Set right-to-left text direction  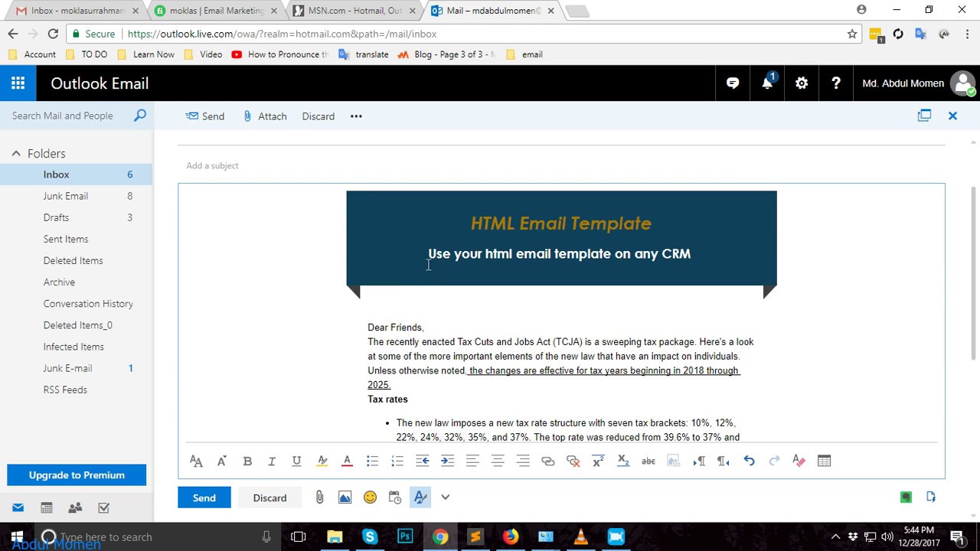(724, 461)
